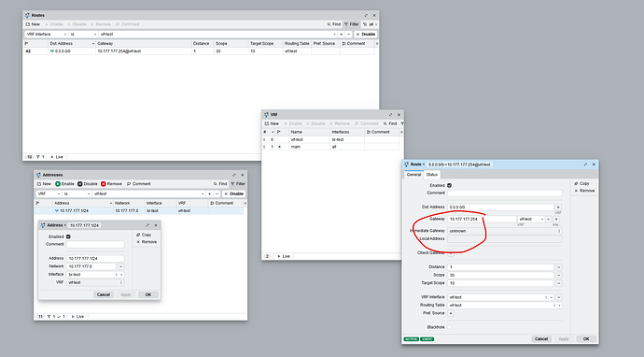The image size is (644, 357).
Task: Remove the gateway VRF with its minus button
Action: coord(548,220)
